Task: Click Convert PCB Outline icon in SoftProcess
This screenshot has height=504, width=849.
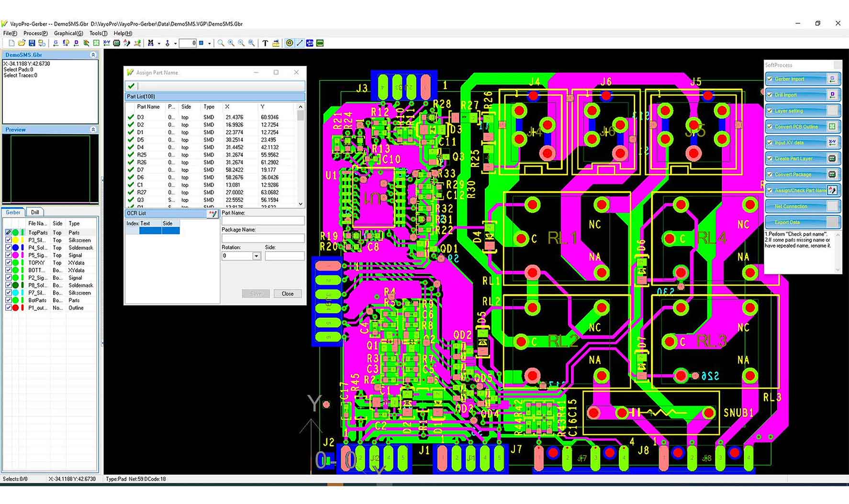Action: [832, 127]
